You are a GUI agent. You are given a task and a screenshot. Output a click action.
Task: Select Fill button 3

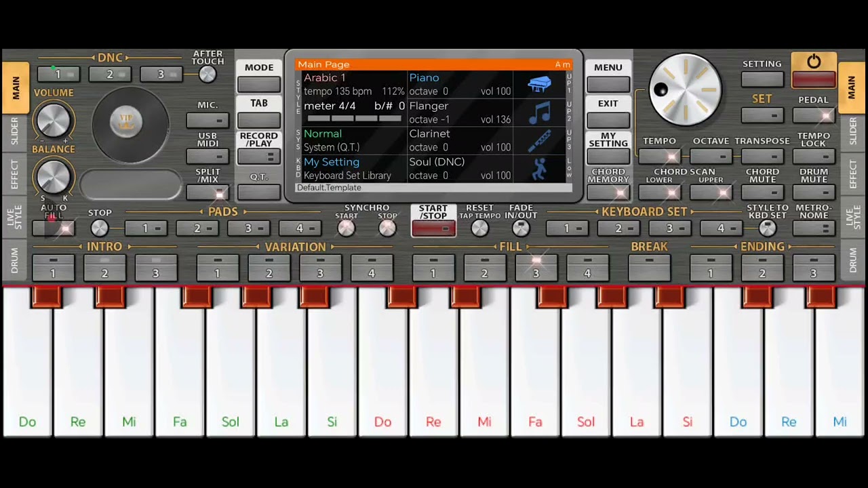(x=536, y=268)
